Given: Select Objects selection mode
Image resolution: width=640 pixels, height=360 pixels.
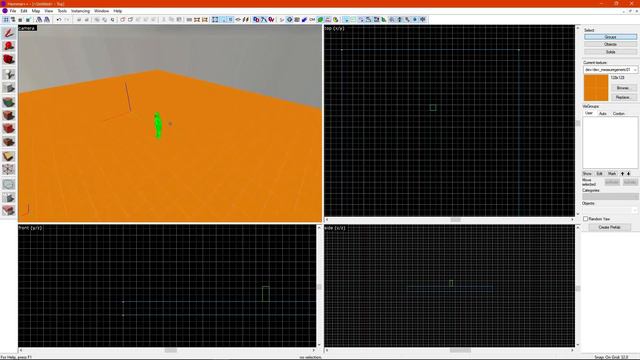Looking at the screenshot, I should [x=610, y=44].
